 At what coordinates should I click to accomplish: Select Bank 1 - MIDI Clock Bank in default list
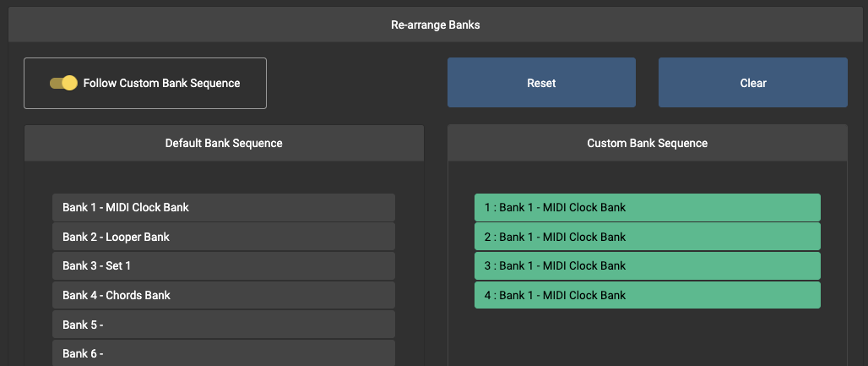tap(223, 207)
